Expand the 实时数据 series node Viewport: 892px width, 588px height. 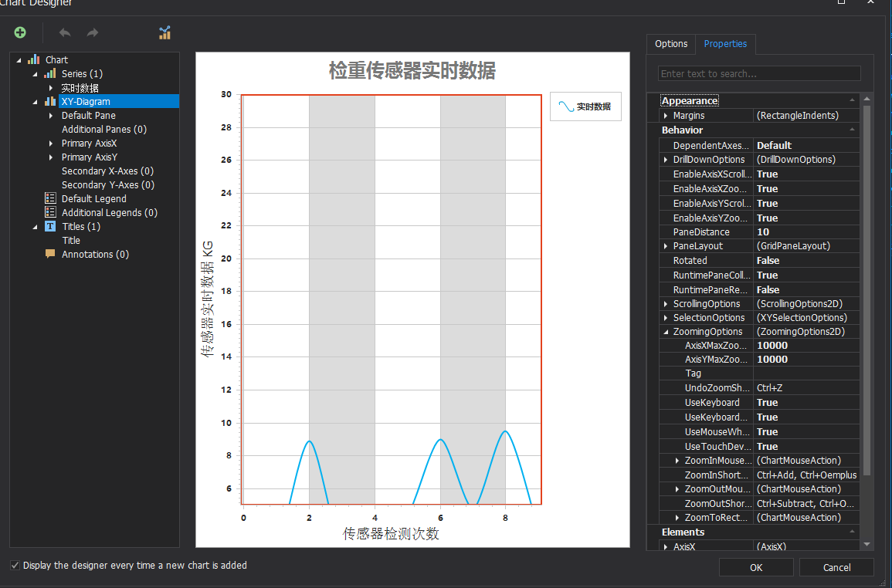tap(51, 88)
